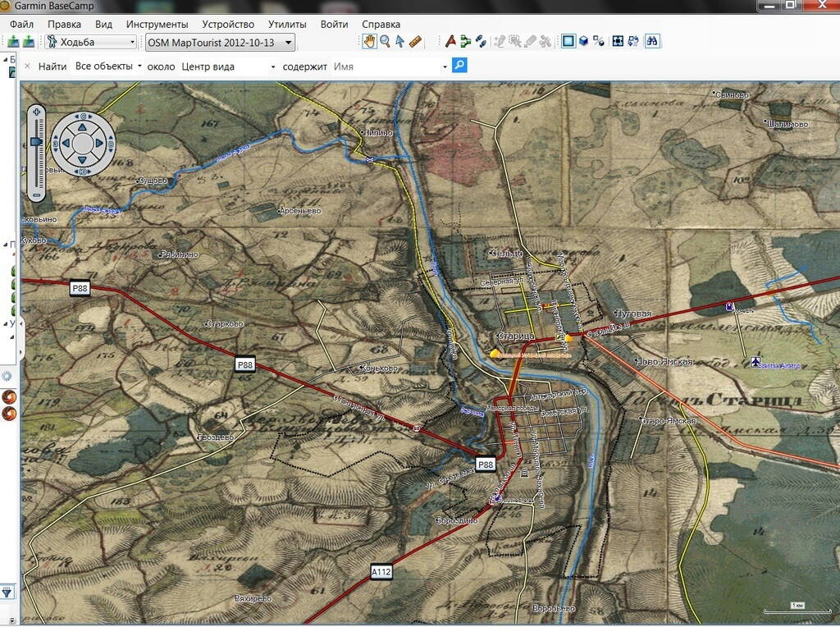This screenshot has height=627, width=840.
Task: Open the Утилиты menu
Action: pos(287,24)
